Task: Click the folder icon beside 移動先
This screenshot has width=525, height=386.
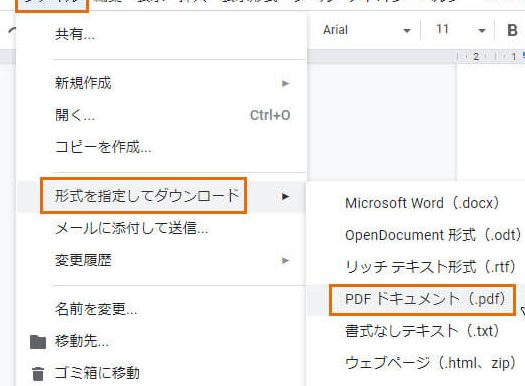Action: click(38, 342)
